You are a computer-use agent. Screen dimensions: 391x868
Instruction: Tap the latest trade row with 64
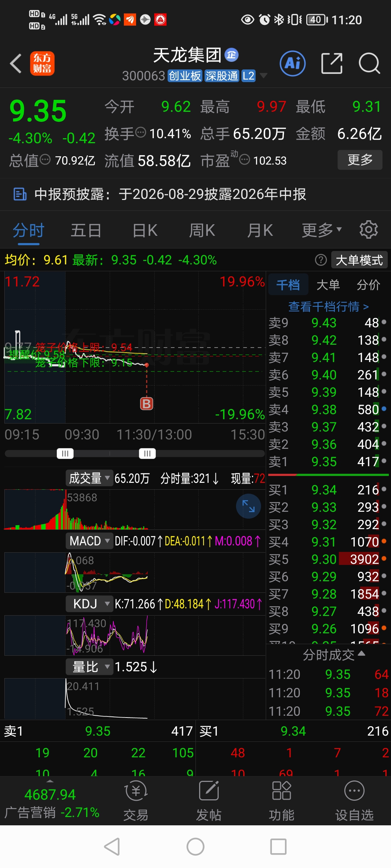pyautogui.click(x=328, y=674)
